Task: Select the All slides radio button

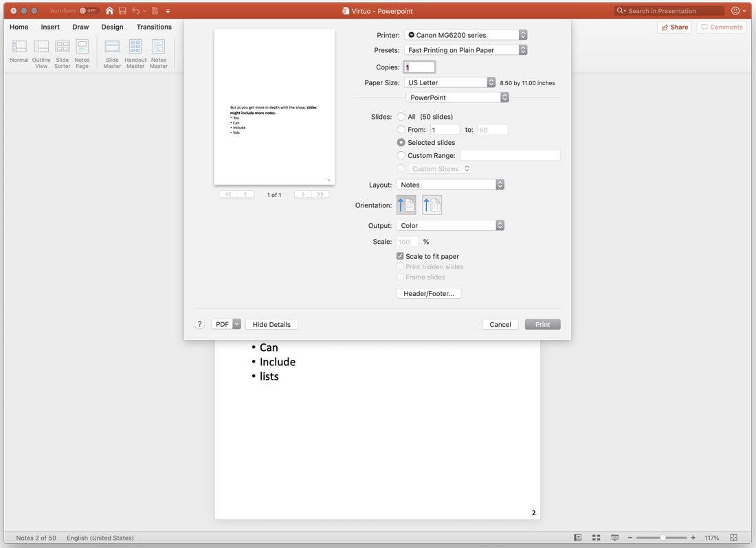Action: coord(401,117)
